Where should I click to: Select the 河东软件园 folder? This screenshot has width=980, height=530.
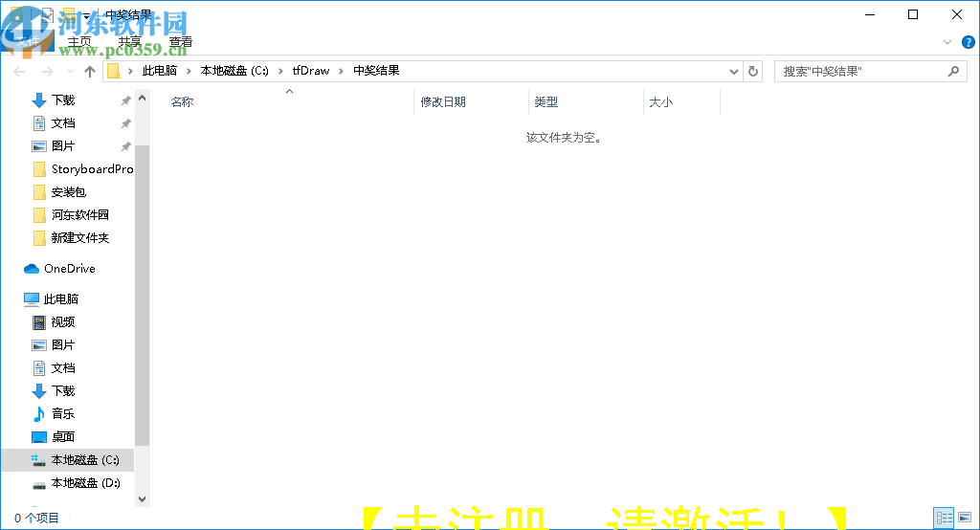[x=80, y=215]
